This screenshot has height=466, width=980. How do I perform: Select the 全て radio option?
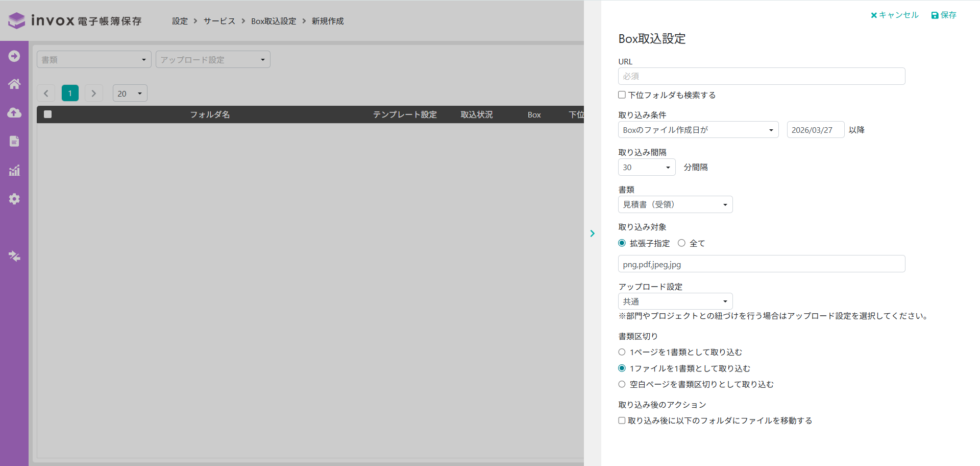coord(681,243)
